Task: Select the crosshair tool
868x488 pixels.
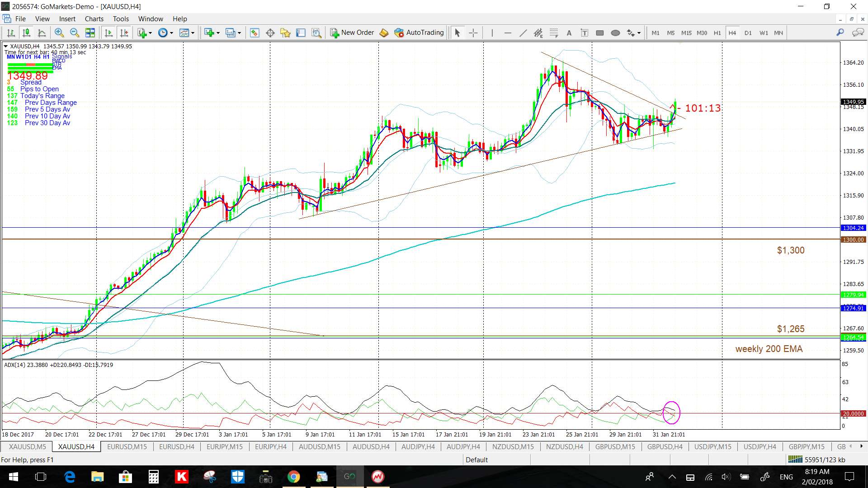Action: coord(473,33)
